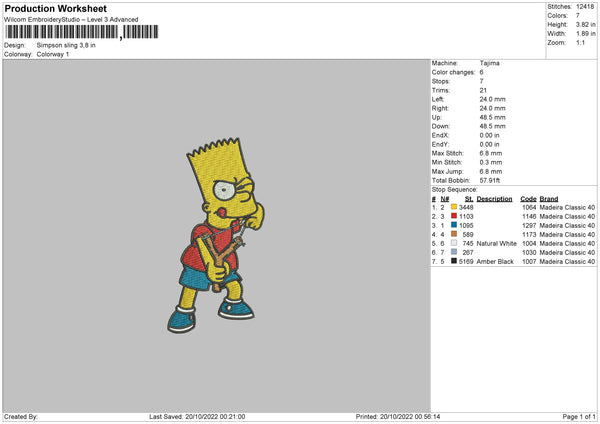Click the Height value 3.82 in
The width and height of the screenshot is (600, 424).
tap(585, 24)
